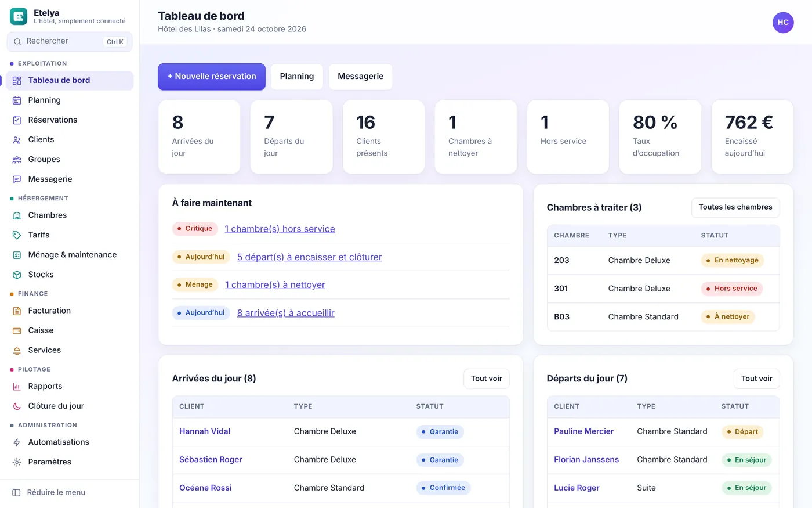Screen dimensions: 812x508
Task: Click the Chambres icon in sidebar
Action: tap(17, 215)
